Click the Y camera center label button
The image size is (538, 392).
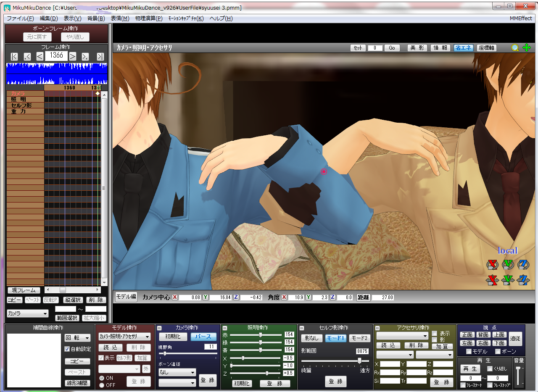(206, 297)
